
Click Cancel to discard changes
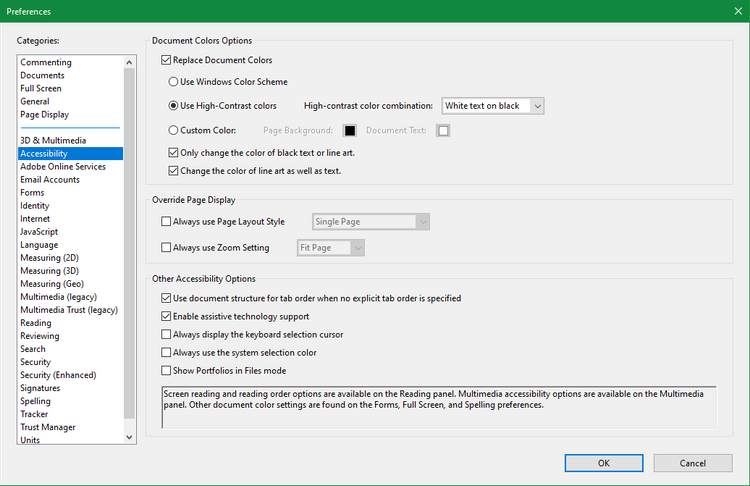click(x=693, y=463)
